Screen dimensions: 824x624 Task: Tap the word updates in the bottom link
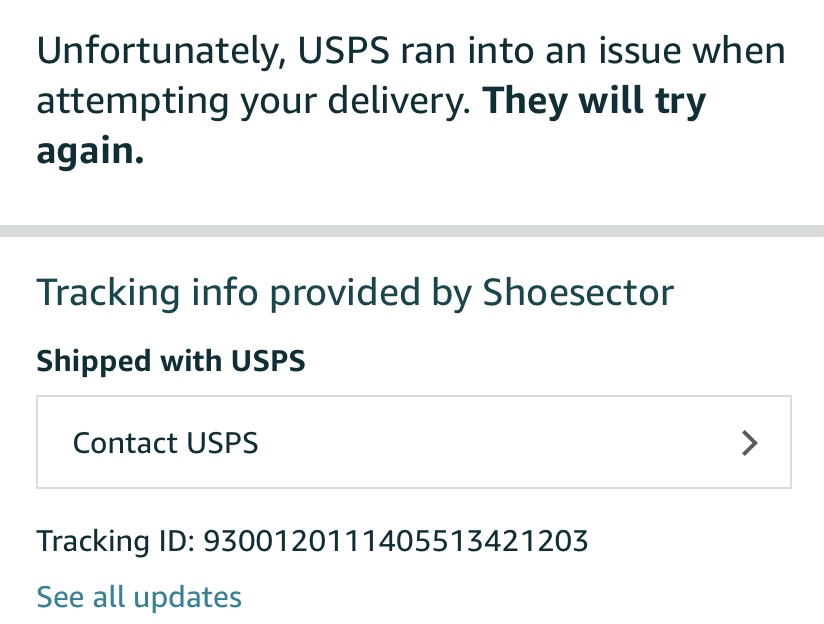[x=188, y=597]
